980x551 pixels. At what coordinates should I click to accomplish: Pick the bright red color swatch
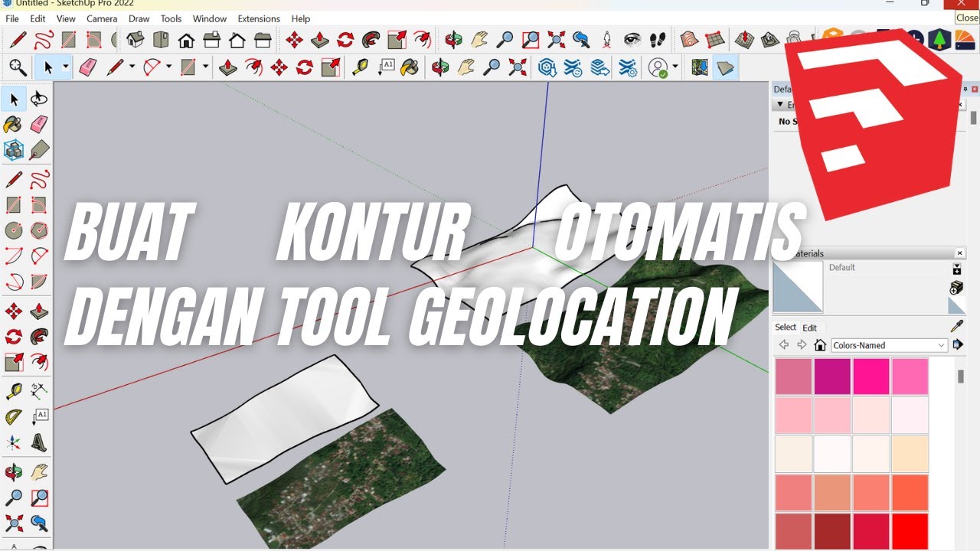click(910, 532)
